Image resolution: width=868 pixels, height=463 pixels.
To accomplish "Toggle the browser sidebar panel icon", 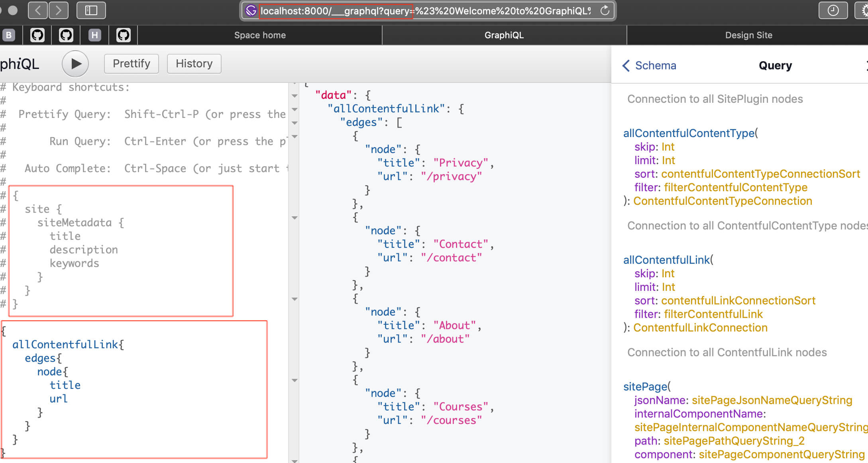I will click(91, 10).
